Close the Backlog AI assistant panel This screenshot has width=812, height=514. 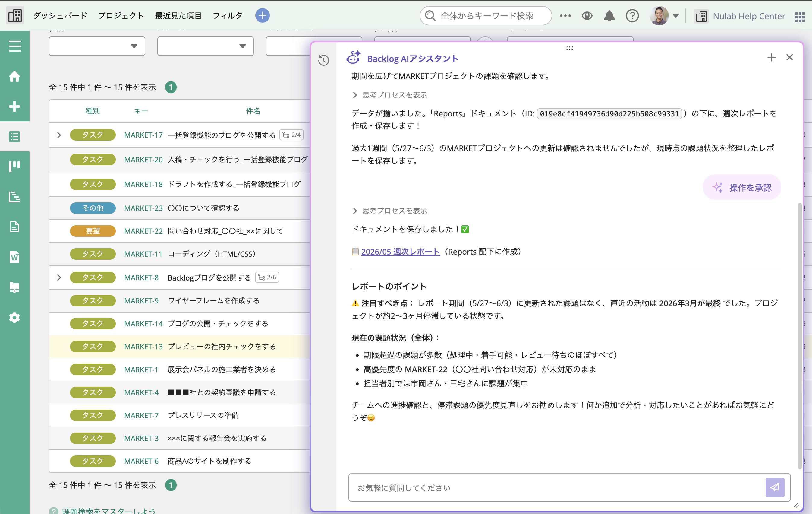point(789,57)
